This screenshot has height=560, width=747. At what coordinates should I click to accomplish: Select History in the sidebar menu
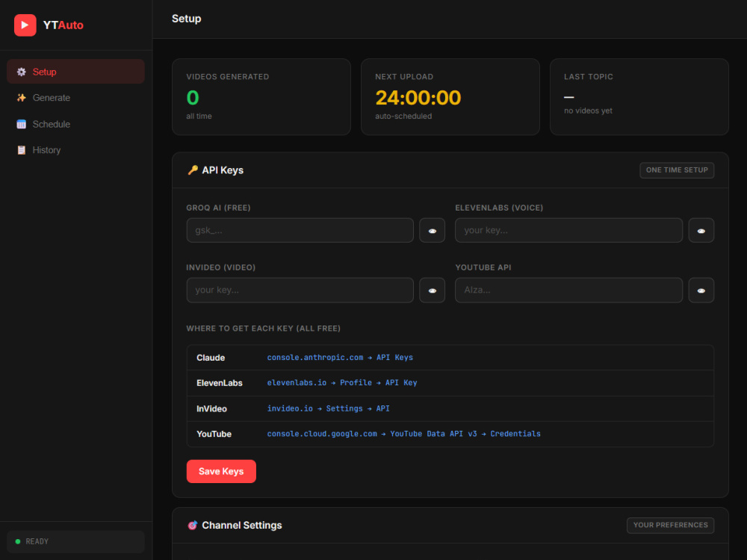tap(75, 150)
